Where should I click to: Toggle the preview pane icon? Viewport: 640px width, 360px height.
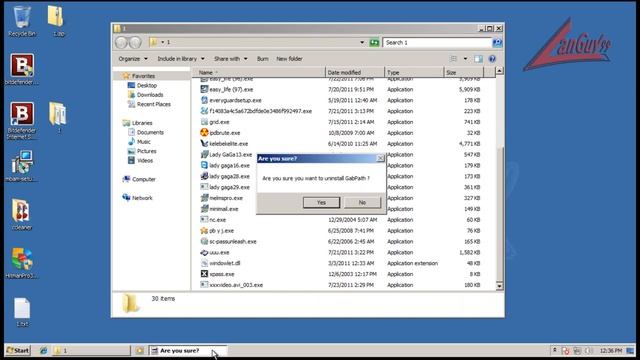pos(478,59)
